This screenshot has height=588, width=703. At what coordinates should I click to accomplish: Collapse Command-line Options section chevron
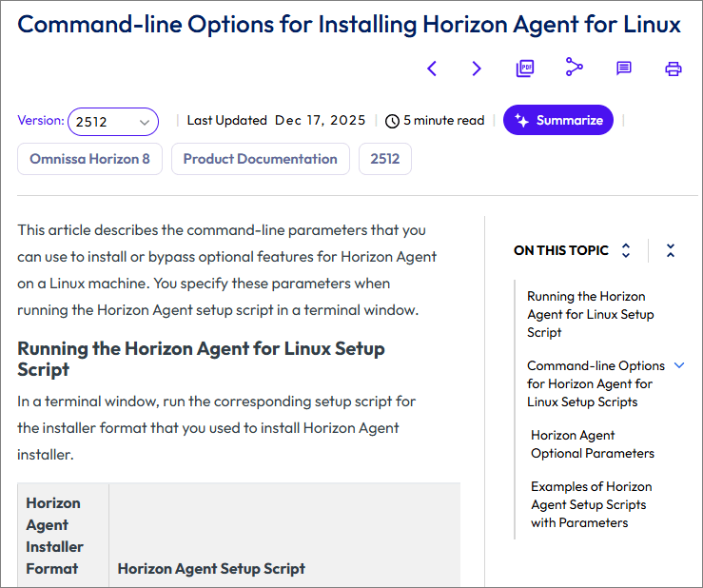[x=679, y=365]
